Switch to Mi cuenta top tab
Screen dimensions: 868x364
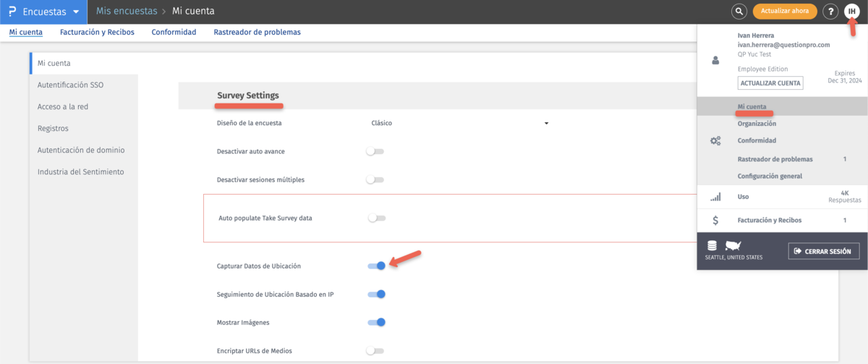[x=25, y=32]
